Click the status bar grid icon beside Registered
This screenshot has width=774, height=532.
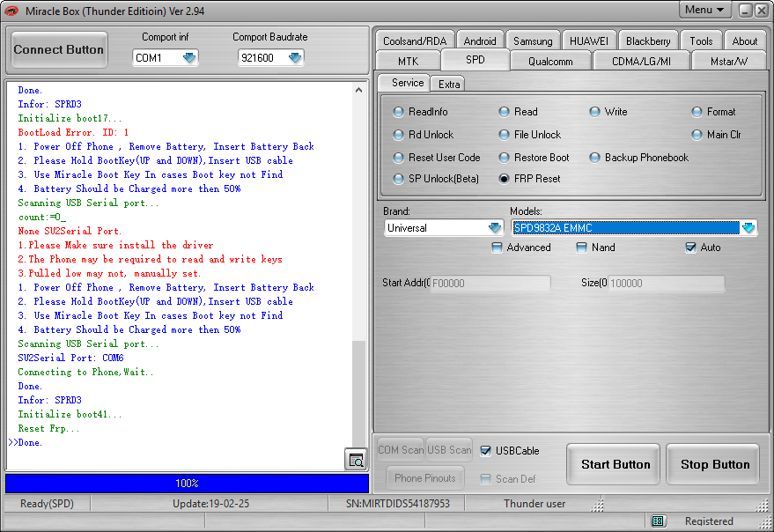657,521
